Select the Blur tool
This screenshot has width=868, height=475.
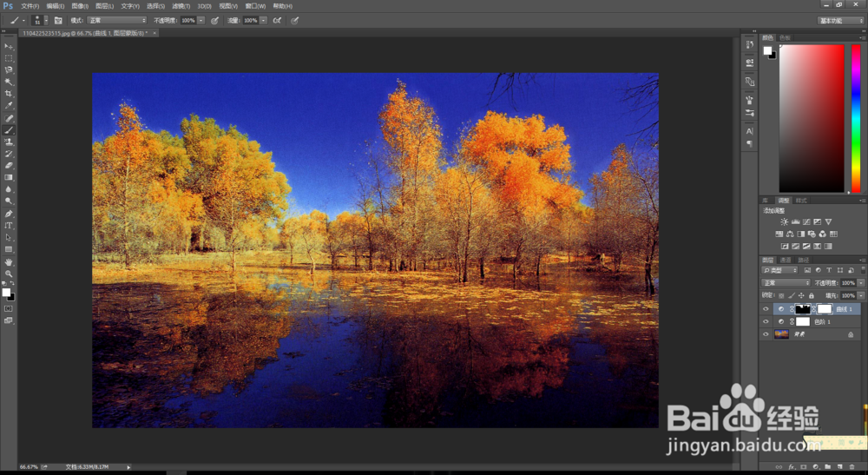(x=9, y=189)
